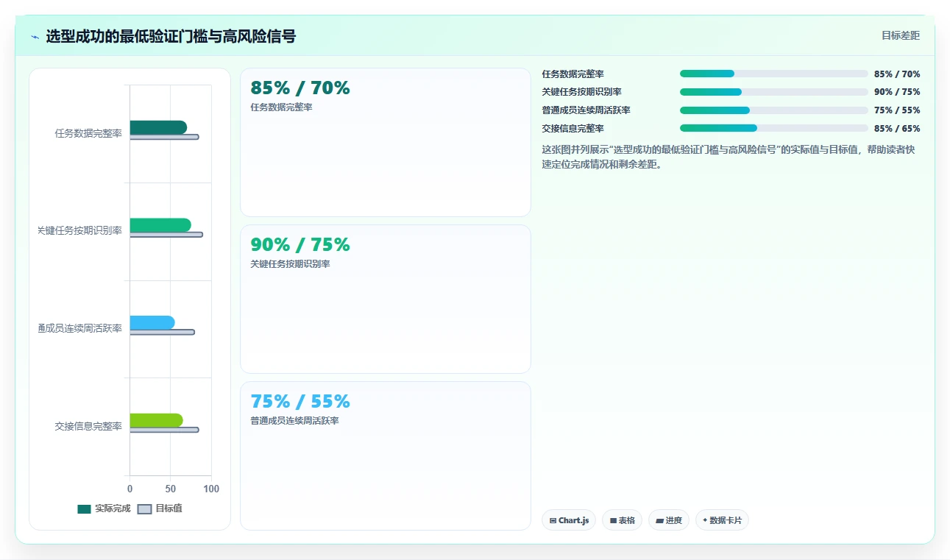Click the Chart.js tag chip
The image size is (950, 560).
coord(569,520)
